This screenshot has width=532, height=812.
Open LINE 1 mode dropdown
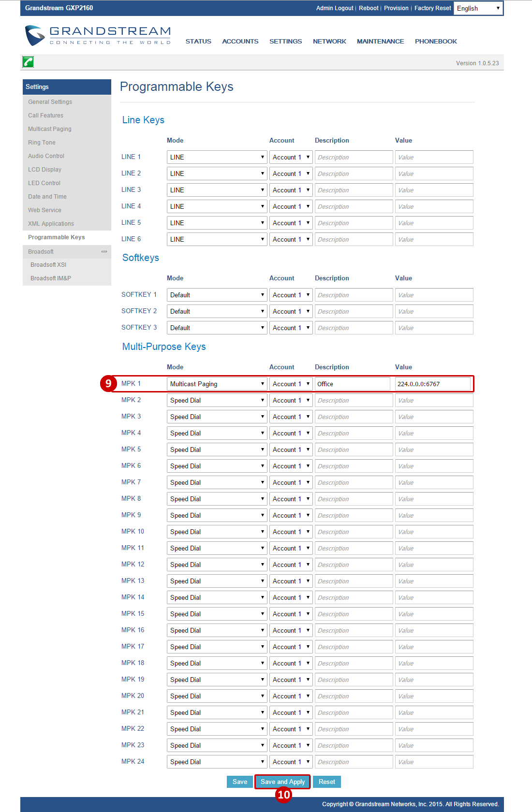point(217,157)
